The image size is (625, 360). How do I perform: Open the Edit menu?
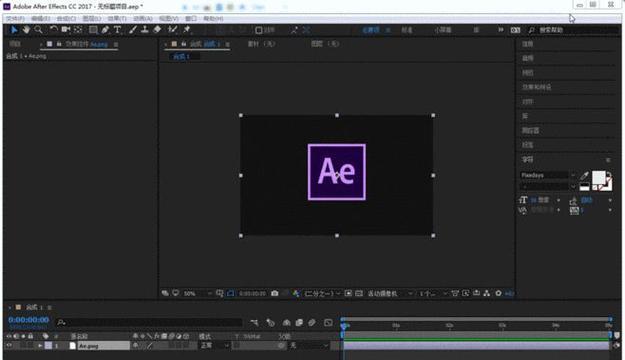pyautogui.click(x=41, y=19)
